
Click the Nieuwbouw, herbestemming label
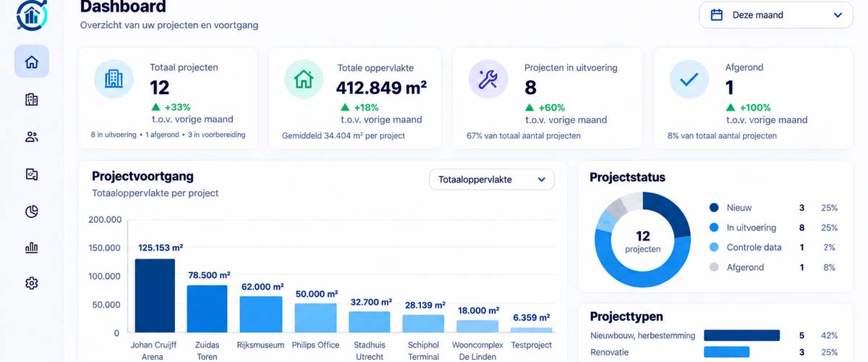[642, 335]
